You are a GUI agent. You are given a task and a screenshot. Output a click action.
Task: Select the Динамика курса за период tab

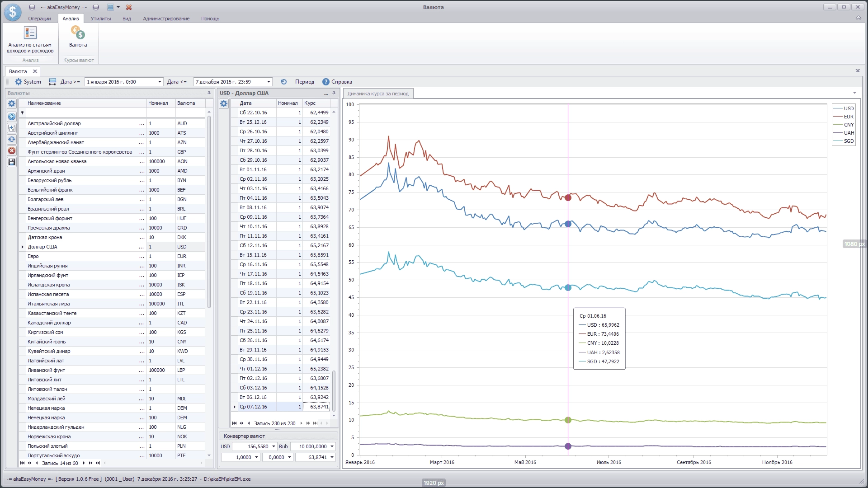pyautogui.click(x=378, y=94)
